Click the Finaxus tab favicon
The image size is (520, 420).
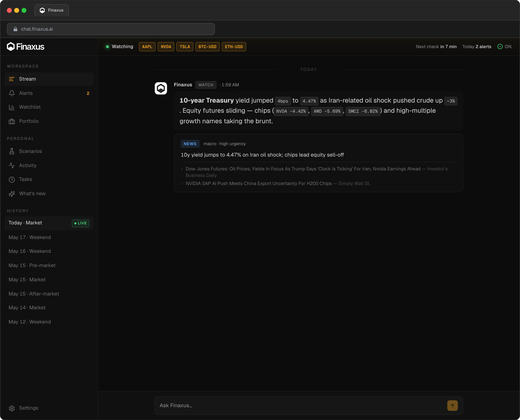[42, 10]
